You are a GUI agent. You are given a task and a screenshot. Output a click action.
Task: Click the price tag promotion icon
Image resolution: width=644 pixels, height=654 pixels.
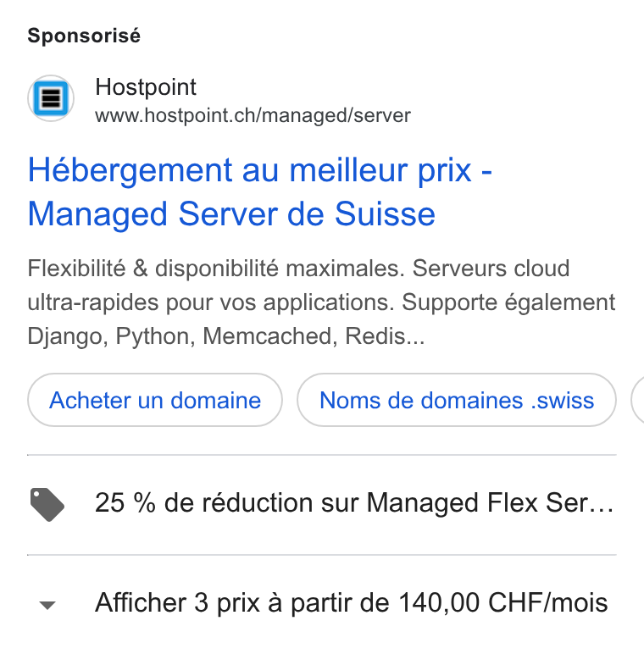click(x=47, y=504)
